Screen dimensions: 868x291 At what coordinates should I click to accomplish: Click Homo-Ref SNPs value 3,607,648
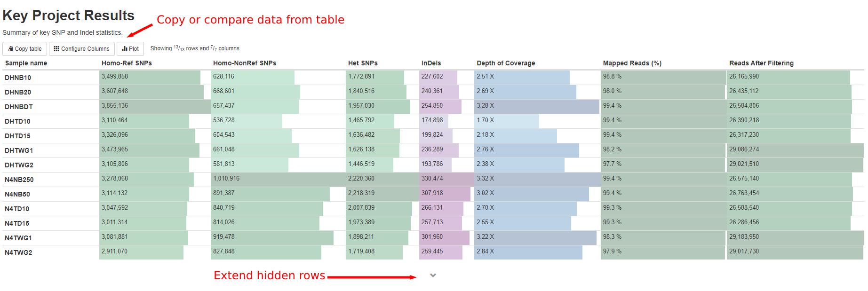tap(115, 91)
